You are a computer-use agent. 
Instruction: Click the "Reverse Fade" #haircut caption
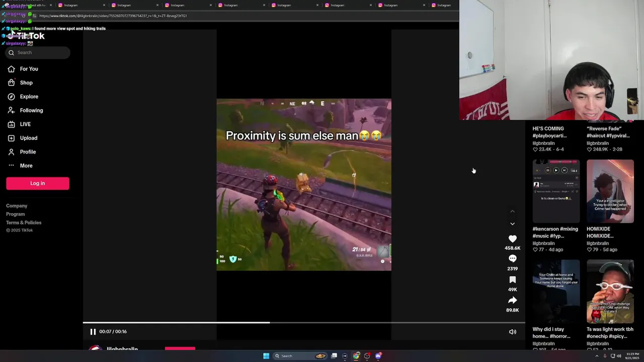pos(608,132)
